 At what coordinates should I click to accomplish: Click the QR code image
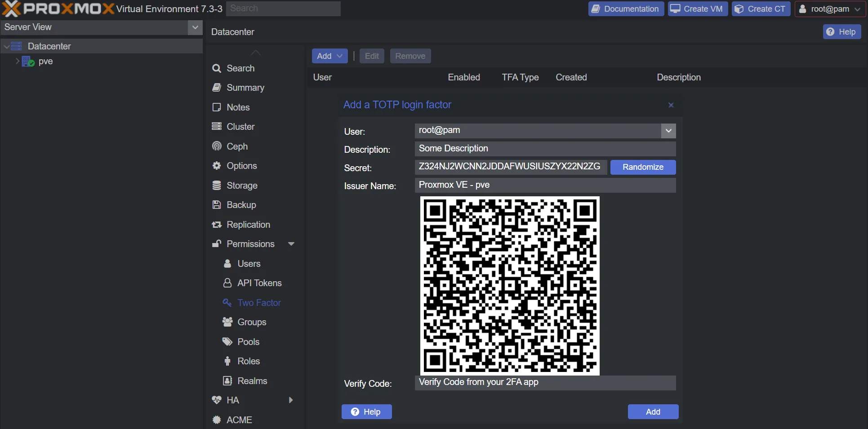(x=509, y=286)
